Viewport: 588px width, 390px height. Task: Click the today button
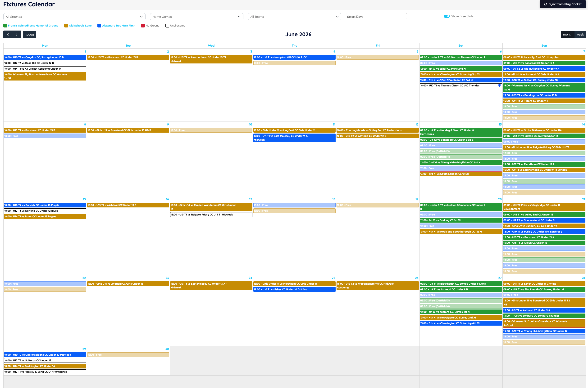(x=29, y=34)
